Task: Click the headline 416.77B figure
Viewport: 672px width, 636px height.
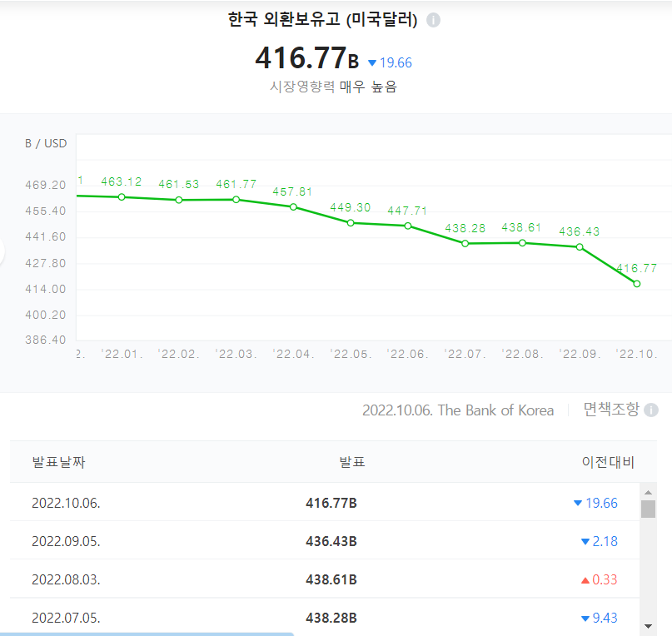Action: click(x=307, y=58)
